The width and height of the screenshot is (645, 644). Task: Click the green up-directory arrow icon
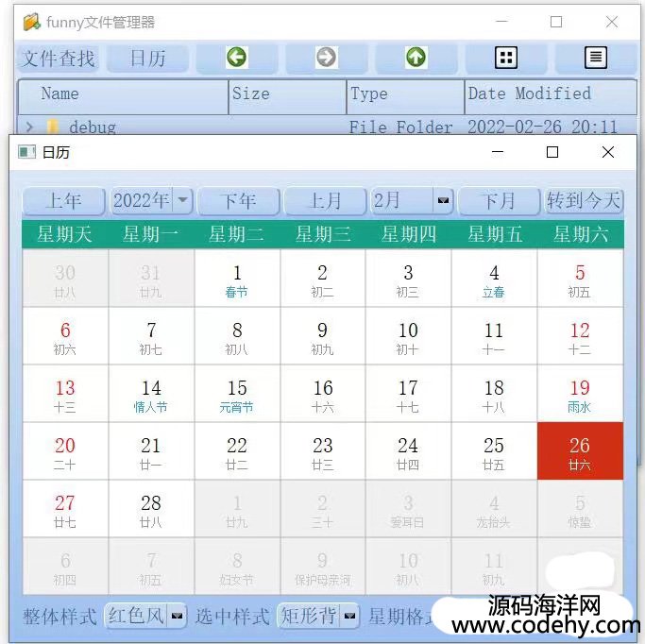click(x=416, y=58)
